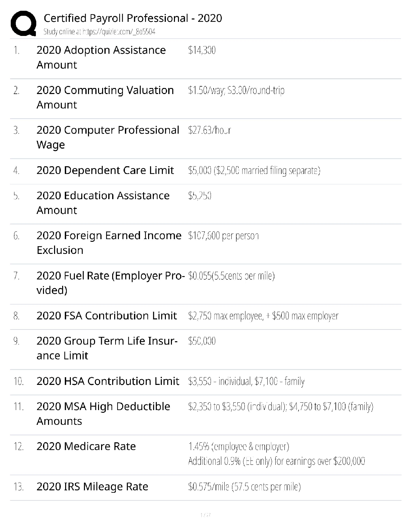Viewport: 411px width, 532px height.
Task: Select the 2020 FSA Contribution Limit term
Action: (106, 316)
